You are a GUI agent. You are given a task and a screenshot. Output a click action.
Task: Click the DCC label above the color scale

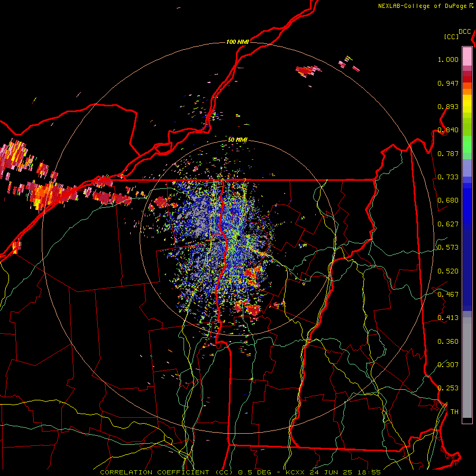pyautogui.click(x=464, y=31)
